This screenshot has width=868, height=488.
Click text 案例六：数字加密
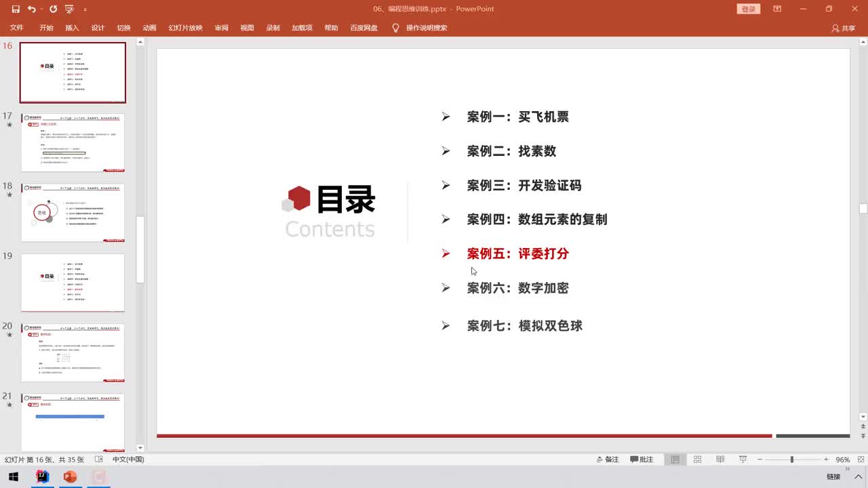517,288
